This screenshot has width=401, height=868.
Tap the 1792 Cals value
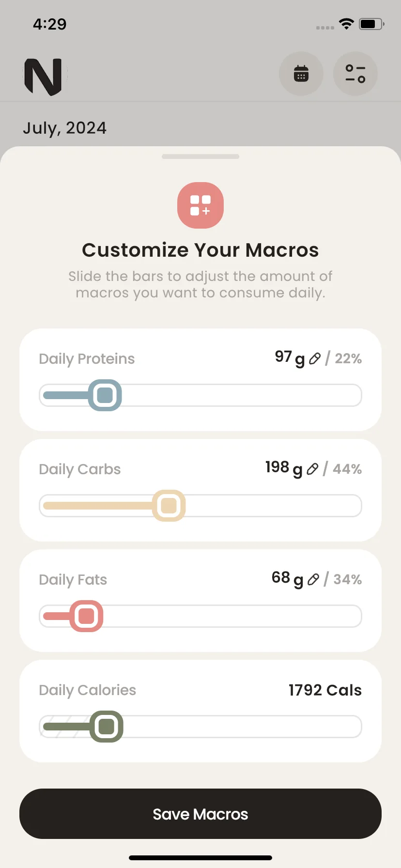tap(325, 690)
